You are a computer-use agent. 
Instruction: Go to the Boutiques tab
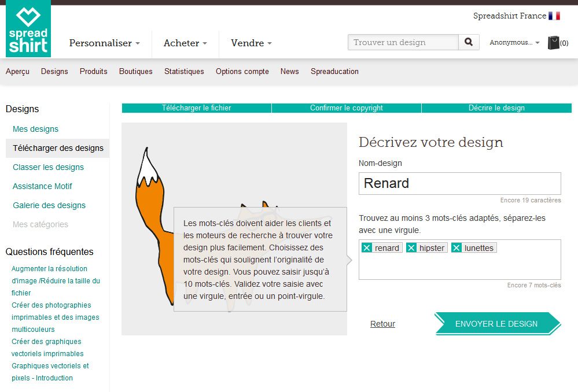pos(136,72)
